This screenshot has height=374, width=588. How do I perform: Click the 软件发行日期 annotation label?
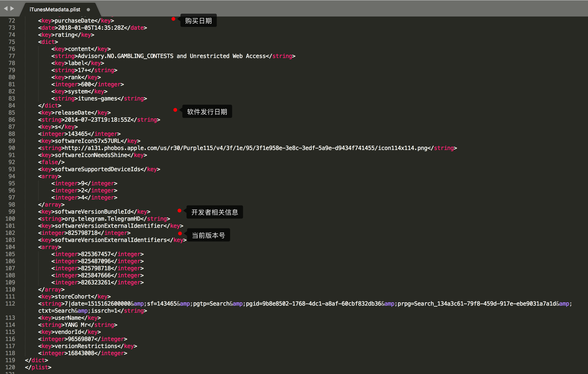207,112
